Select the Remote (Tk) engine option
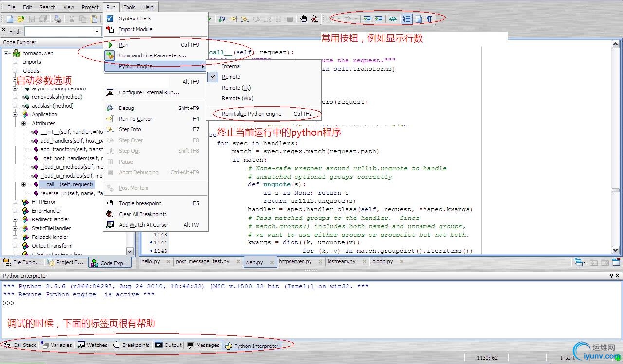 [264, 88]
